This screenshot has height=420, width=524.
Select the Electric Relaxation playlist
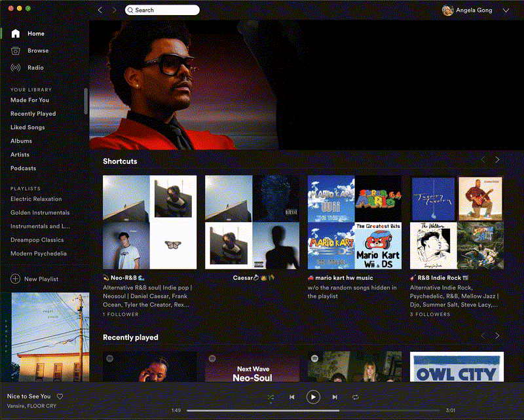pyautogui.click(x=36, y=199)
